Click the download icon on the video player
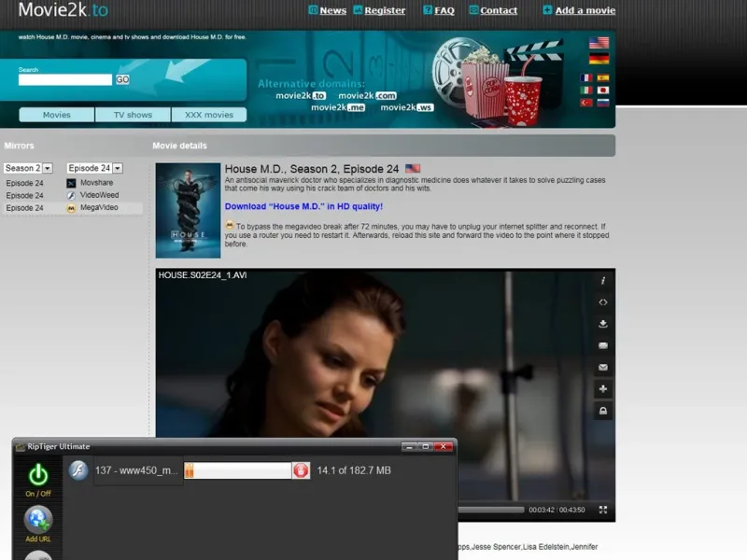The image size is (747, 560). (x=602, y=324)
